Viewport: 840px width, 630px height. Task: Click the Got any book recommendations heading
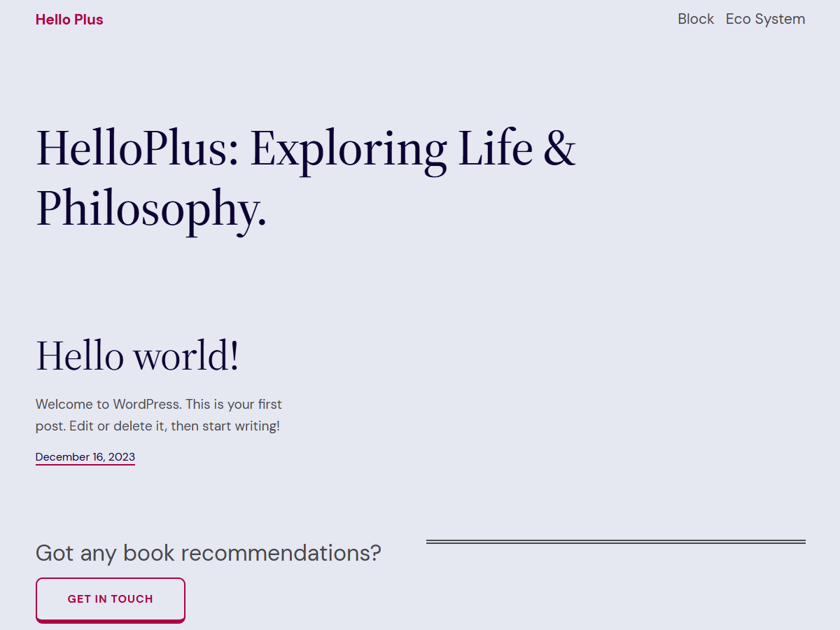click(208, 553)
